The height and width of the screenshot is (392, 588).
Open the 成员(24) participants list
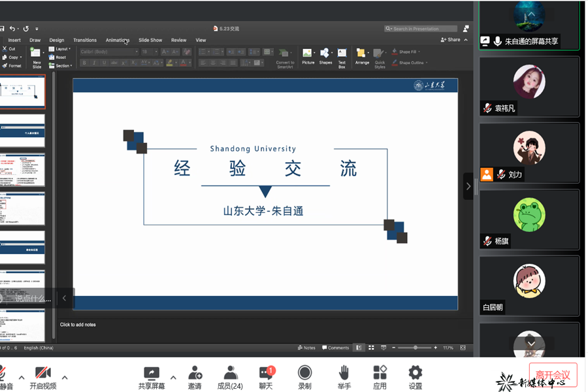coord(230,373)
